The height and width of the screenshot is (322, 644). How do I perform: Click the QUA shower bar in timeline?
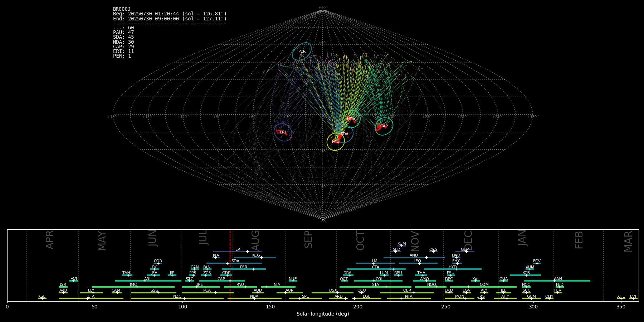click(x=503, y=281)
